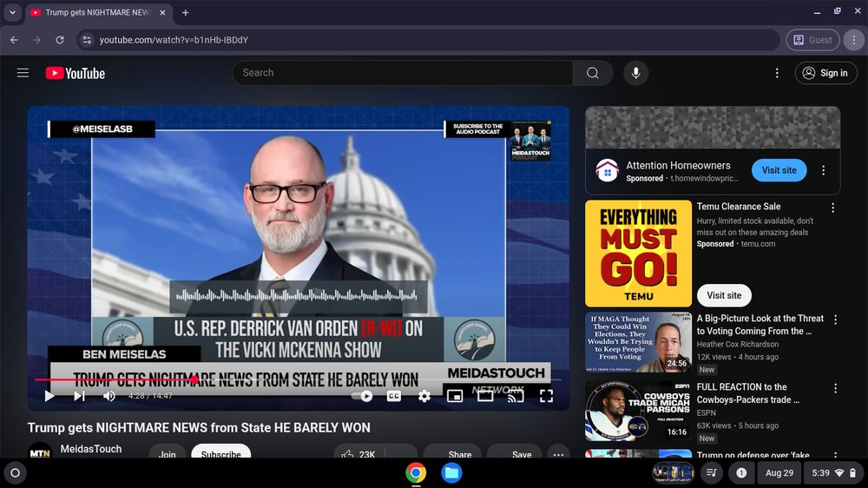Open the ESPN channel name
The image size is (868, 488).
click(706, 412)
